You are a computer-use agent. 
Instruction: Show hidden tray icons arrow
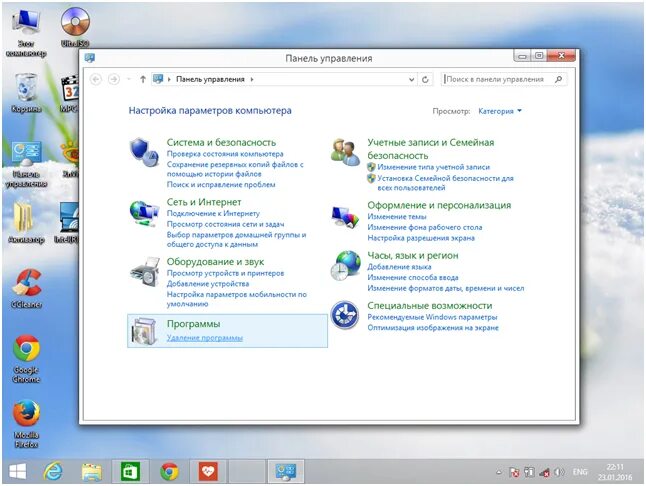point(499,472)
